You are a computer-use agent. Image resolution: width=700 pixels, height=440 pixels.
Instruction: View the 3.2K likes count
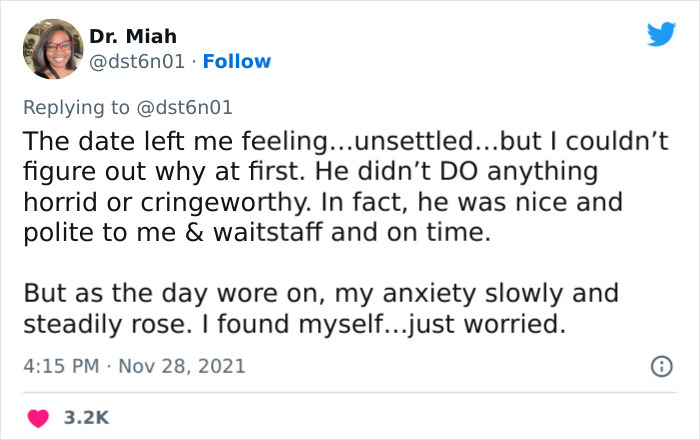click(x=84, y=416)
